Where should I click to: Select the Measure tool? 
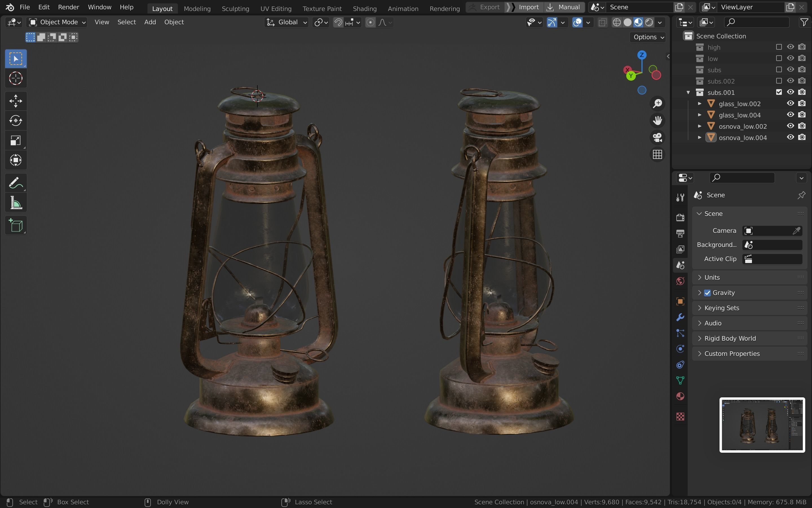[16, 203]
